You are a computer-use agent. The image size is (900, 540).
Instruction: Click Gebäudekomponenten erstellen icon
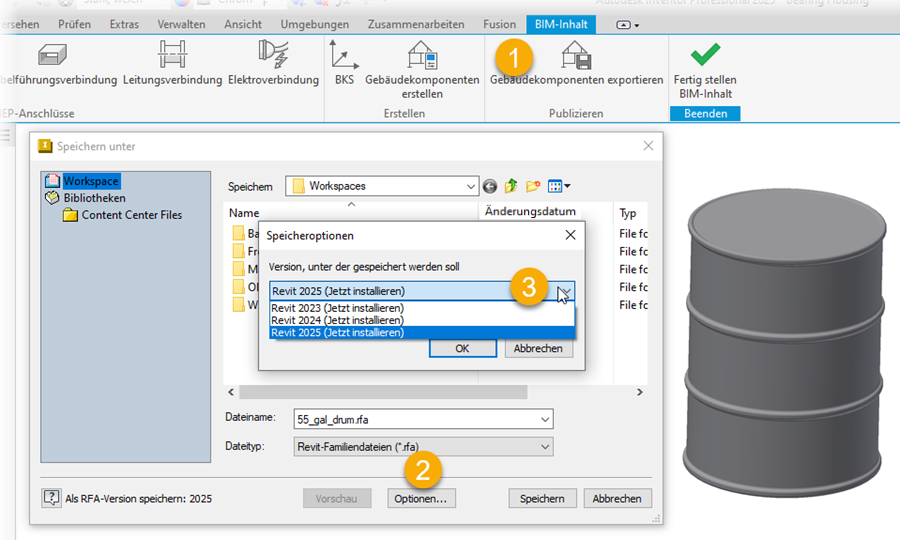[422, 55]
